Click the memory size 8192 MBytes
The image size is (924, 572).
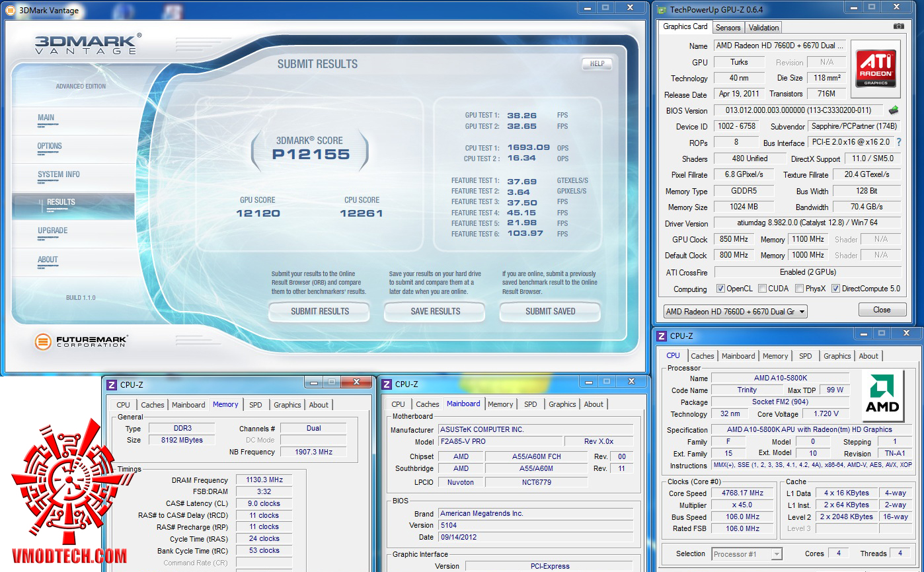click(x=182, y=440)
